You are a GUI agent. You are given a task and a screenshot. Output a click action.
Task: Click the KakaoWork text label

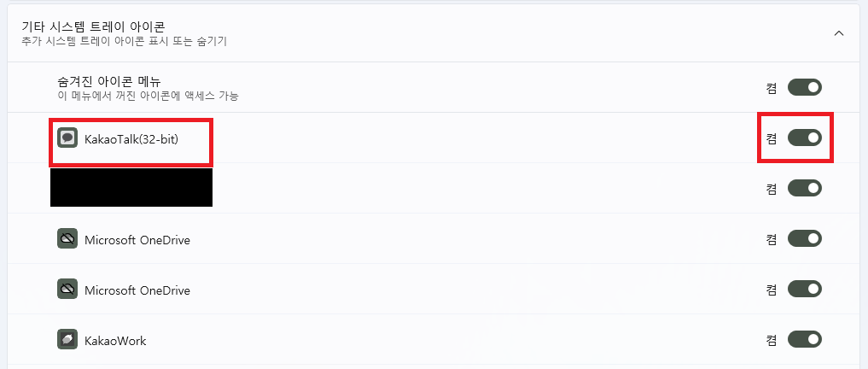coord(115,341)
